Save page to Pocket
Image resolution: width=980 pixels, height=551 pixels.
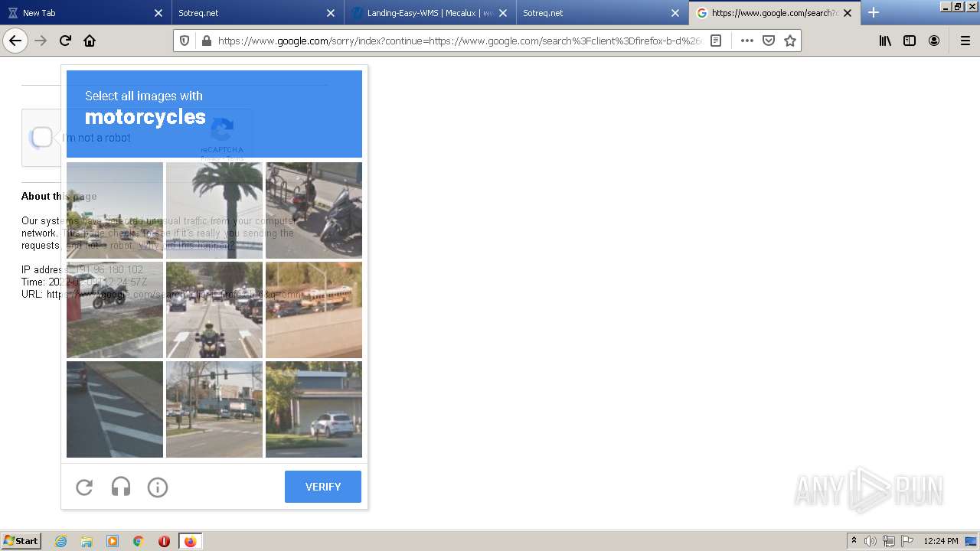click(769, 41)
